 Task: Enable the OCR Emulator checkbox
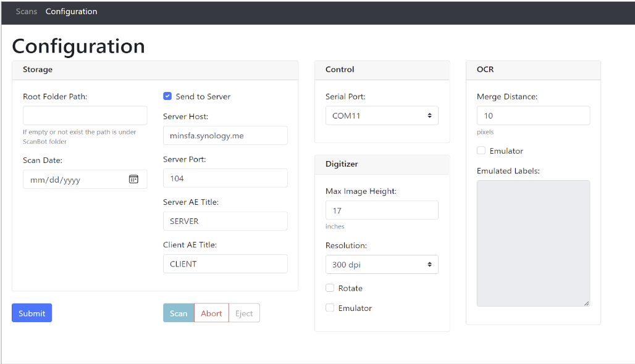coord(481,151)
